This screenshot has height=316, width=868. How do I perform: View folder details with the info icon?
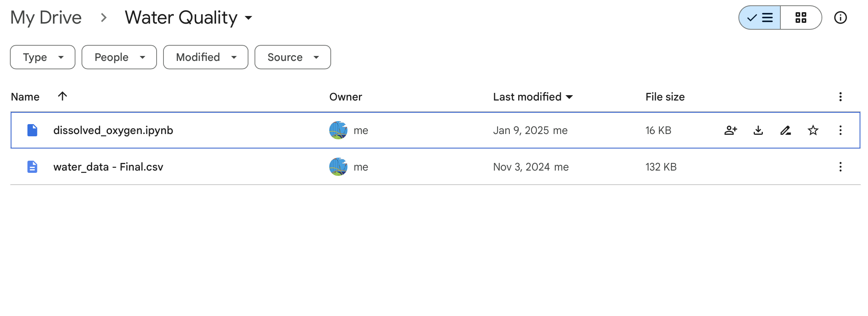[840, 18]
